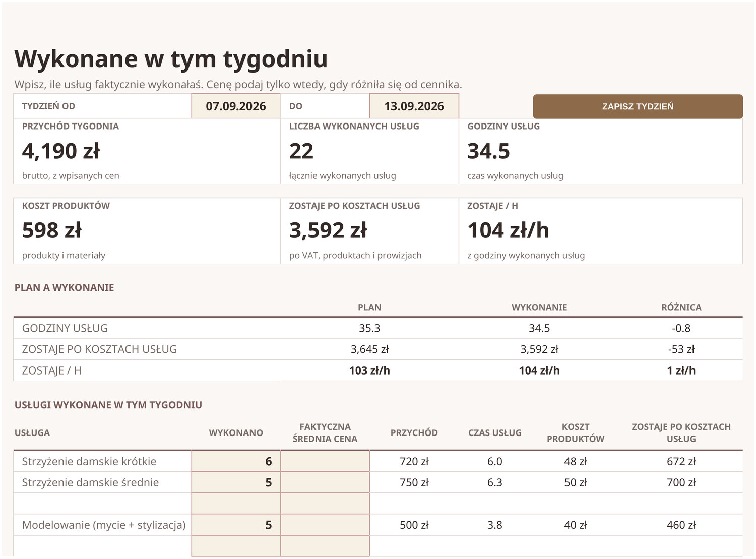Viewport: 756px width, 559px height.
Task: Select the page title Wykonane w tym tygodniu
Action: click(x=171, y=58)
